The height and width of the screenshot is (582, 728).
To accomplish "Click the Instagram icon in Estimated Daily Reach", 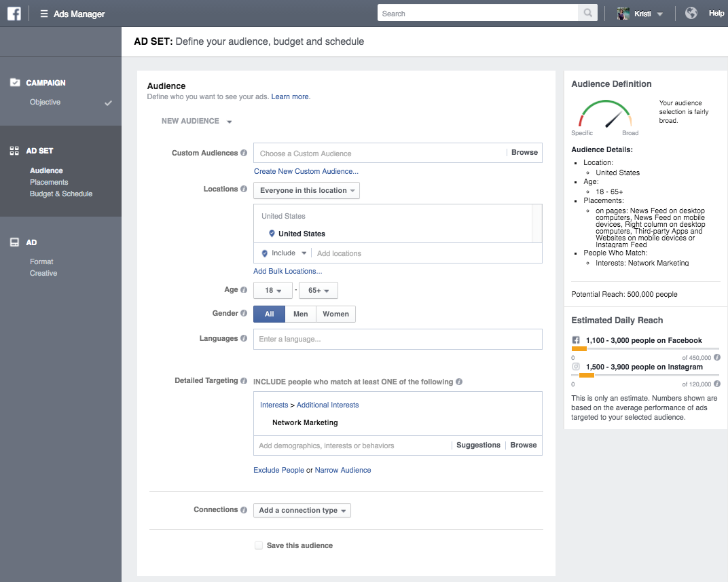I will (x=576, y=367).
